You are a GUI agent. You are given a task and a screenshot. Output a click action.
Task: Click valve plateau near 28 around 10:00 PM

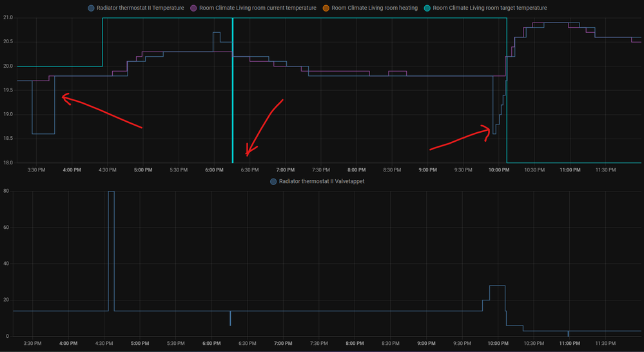coord(497,286)
